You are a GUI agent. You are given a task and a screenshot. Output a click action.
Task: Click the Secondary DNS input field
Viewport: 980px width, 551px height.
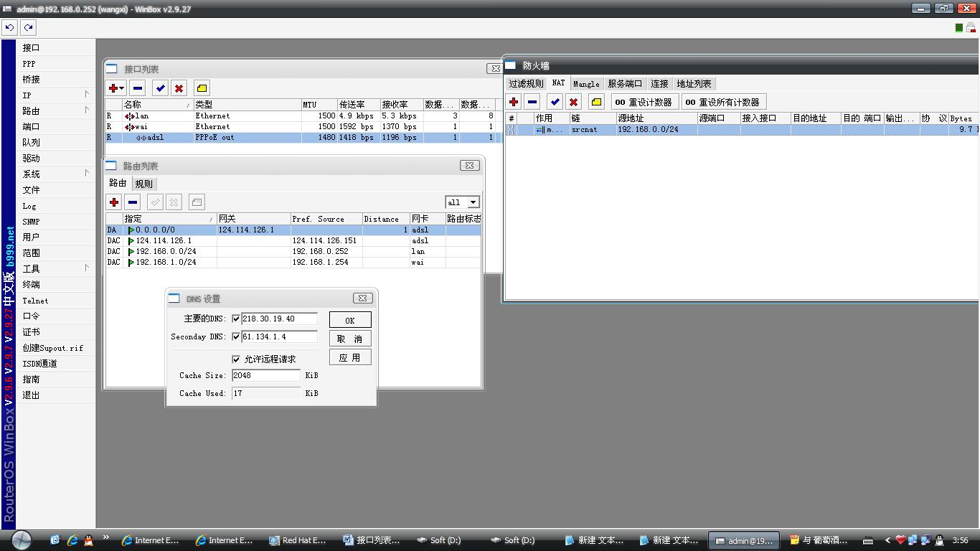tap(279, 336)
